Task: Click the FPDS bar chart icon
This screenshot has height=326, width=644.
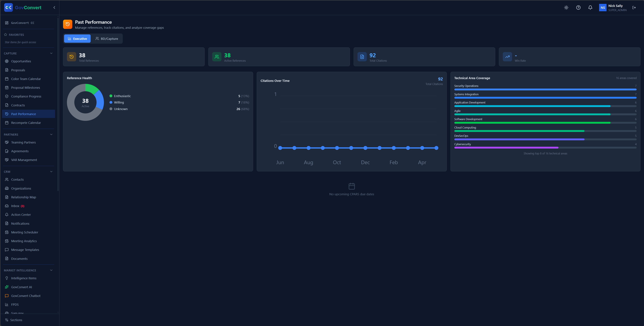Action: click(x=7, y=304)
